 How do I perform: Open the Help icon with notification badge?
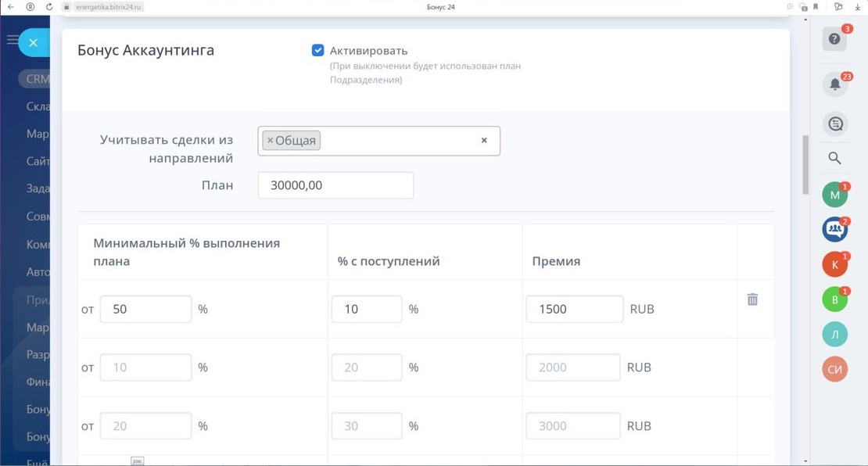pos(834,38)
